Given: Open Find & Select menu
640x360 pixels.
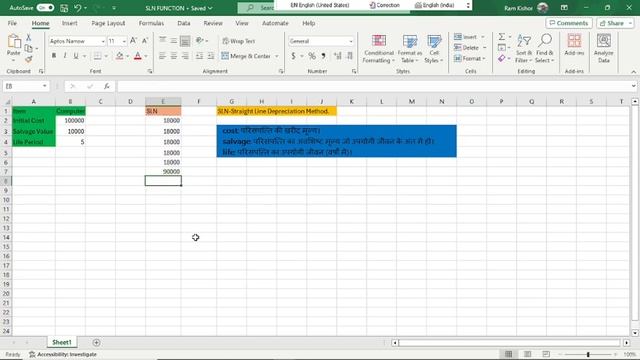Looking at the screenshot, I should click(545, 49).
